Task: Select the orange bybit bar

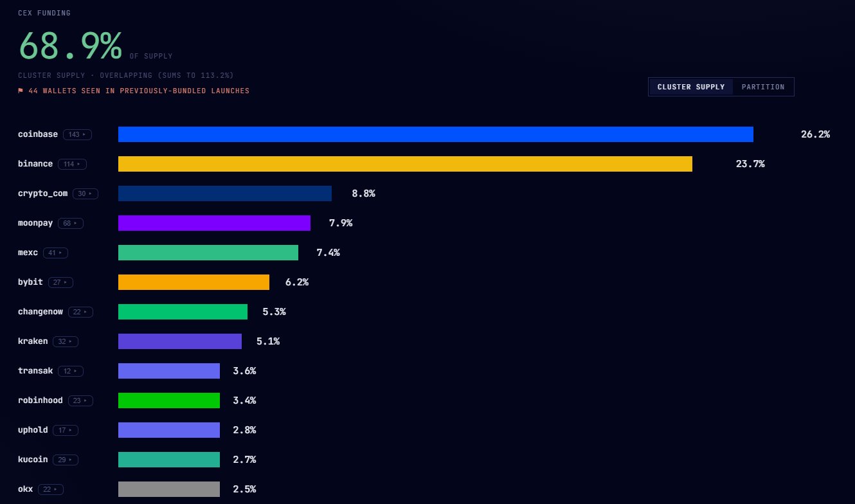Action: [194, 282]
